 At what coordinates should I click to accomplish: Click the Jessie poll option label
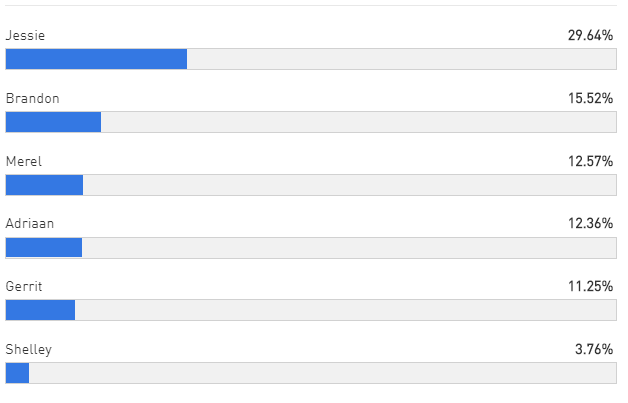click(25, 35)
